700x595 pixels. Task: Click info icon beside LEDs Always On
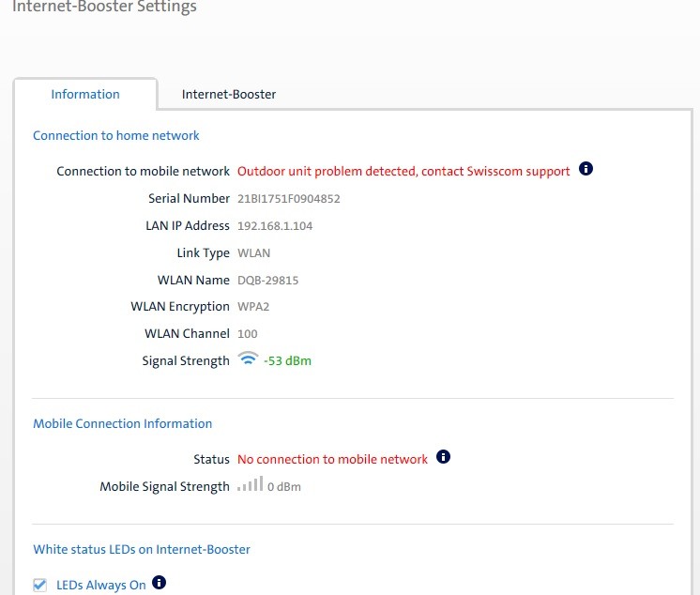pos(160,584)
